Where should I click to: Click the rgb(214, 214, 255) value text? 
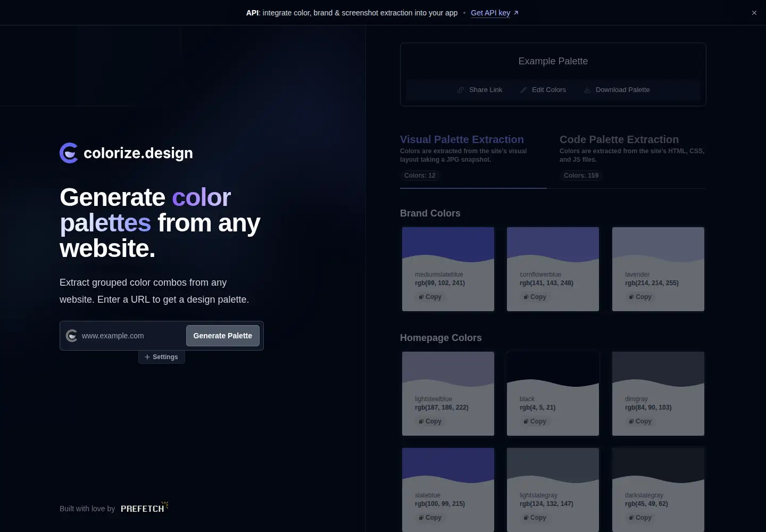tap(652, 283)
